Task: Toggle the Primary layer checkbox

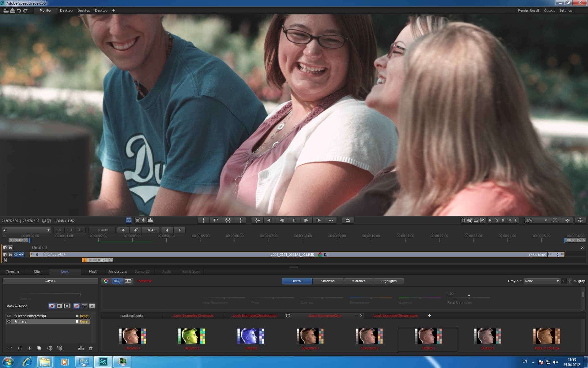Action: tap(77, 321)
